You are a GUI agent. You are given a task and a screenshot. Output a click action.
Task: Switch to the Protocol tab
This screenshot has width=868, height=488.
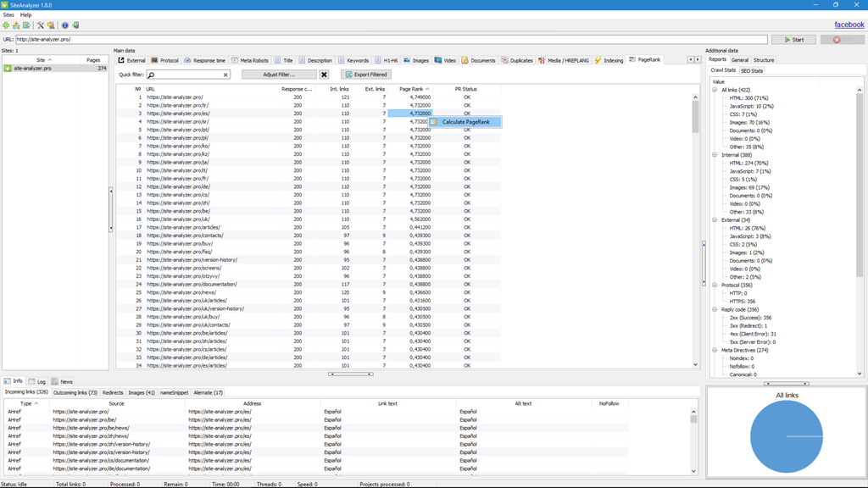click(165, 60)
